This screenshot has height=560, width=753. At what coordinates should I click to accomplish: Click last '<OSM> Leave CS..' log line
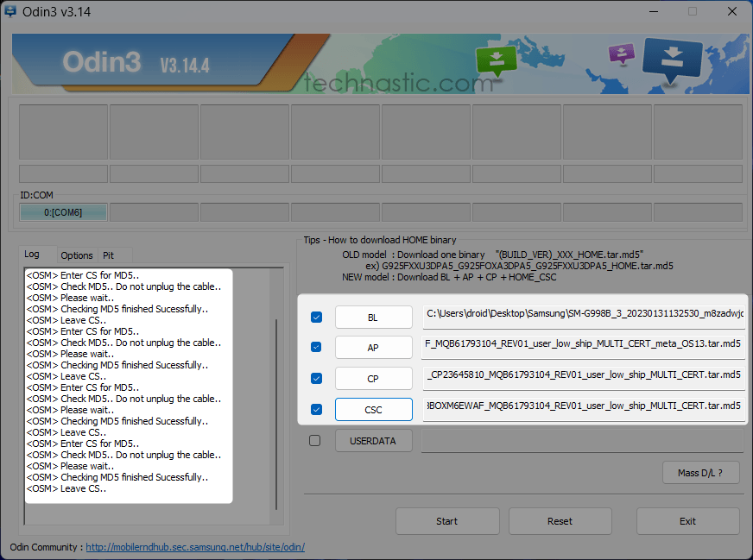tap(66, 488)
